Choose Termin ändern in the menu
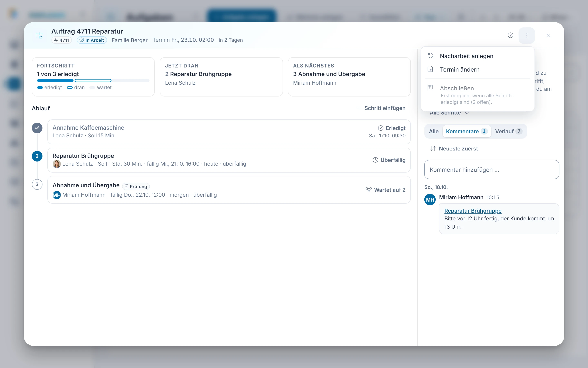This screenshot has width=588, height=368. [478, 69]
